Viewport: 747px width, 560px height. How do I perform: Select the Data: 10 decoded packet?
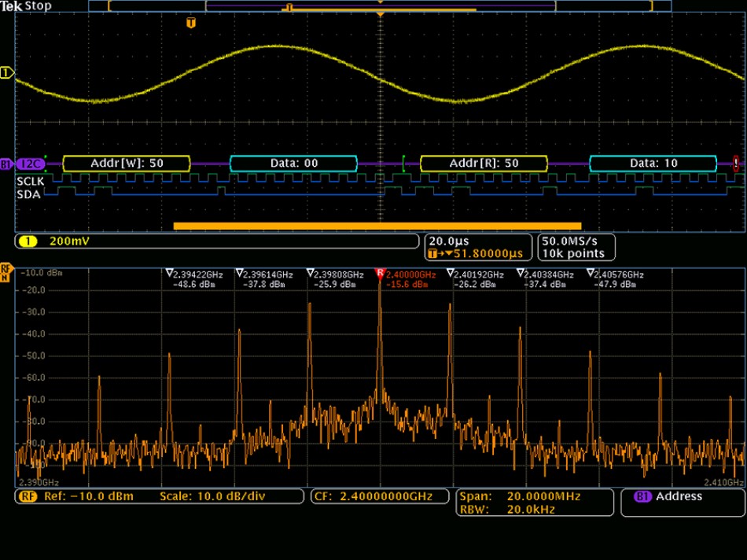[x=653, y=164]
